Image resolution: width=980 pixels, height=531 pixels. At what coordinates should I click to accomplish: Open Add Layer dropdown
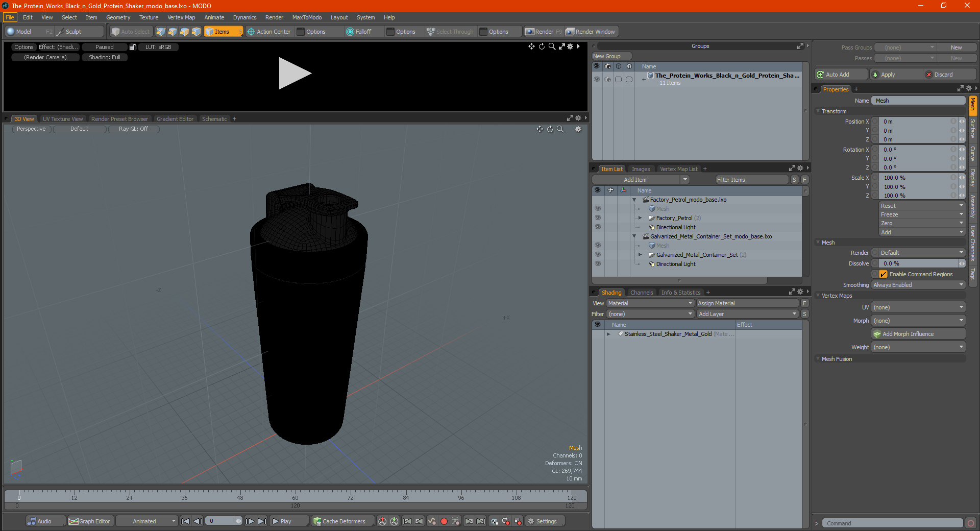coord(748,314)
